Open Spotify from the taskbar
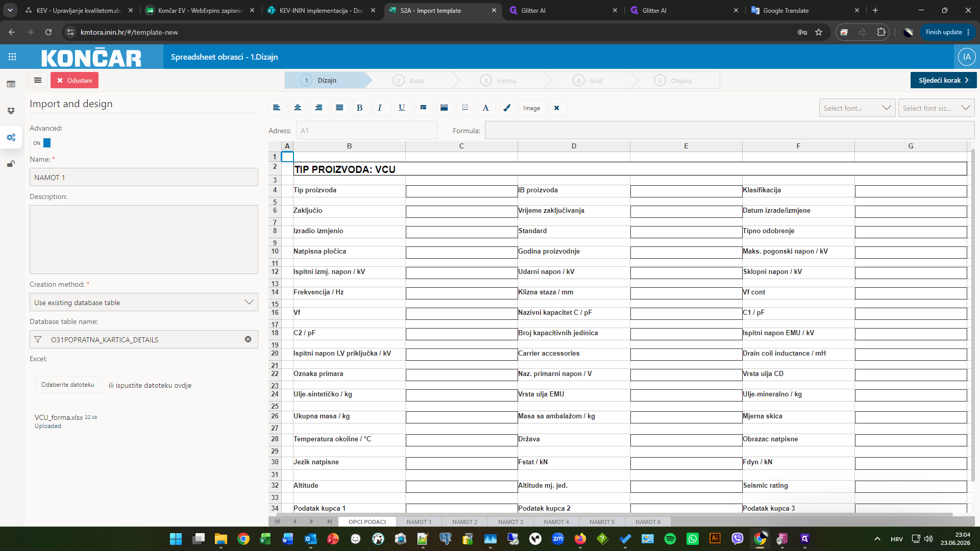The height and width of the screenshot is (551, 980). (670, 539)
